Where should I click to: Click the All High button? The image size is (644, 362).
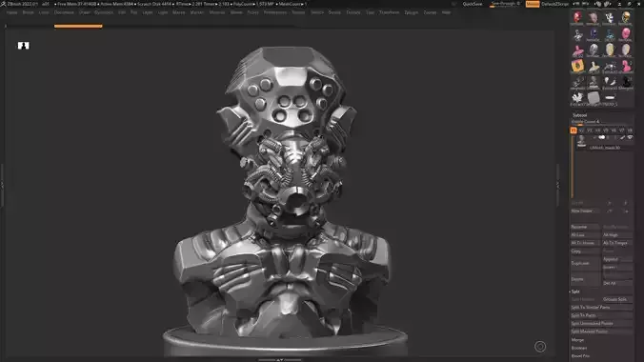617,235
